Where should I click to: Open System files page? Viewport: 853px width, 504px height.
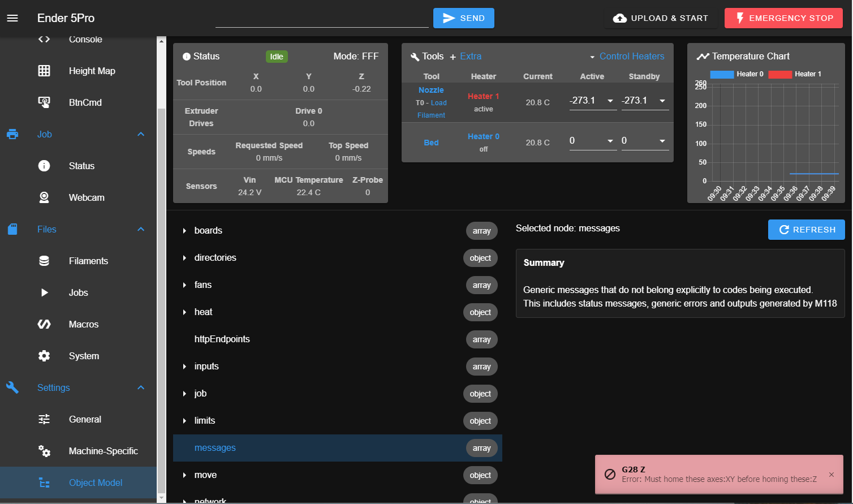pyautogui.click(x=78, y=356)
